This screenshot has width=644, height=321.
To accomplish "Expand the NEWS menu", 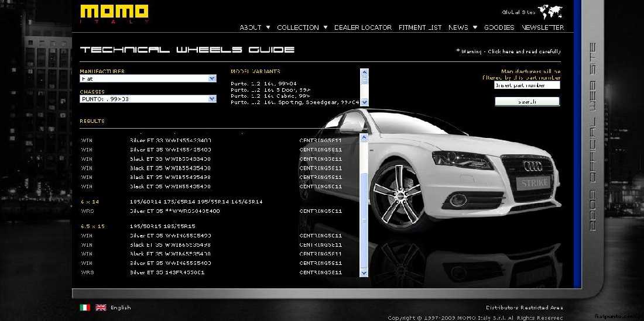I will 458,27.
